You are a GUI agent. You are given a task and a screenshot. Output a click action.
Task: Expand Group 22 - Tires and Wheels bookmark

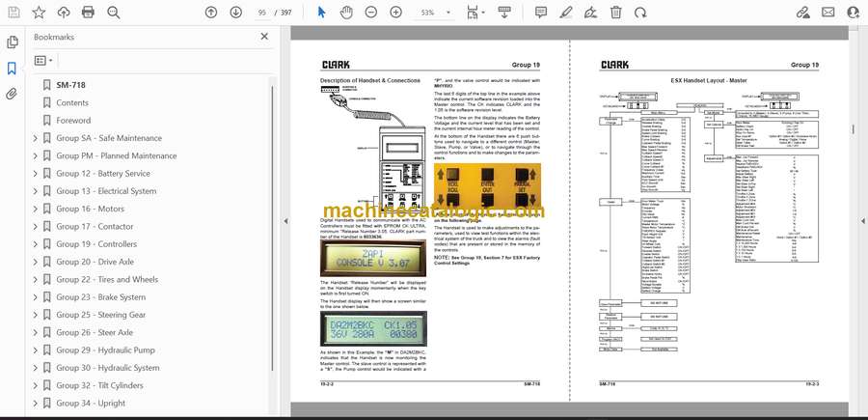pyautogui.click(x=36, y=279)
